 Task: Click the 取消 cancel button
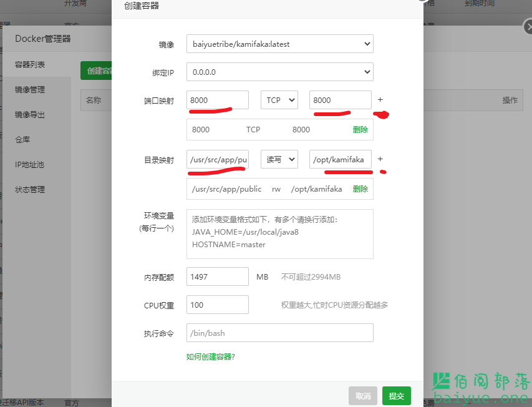tap(363, 396)
